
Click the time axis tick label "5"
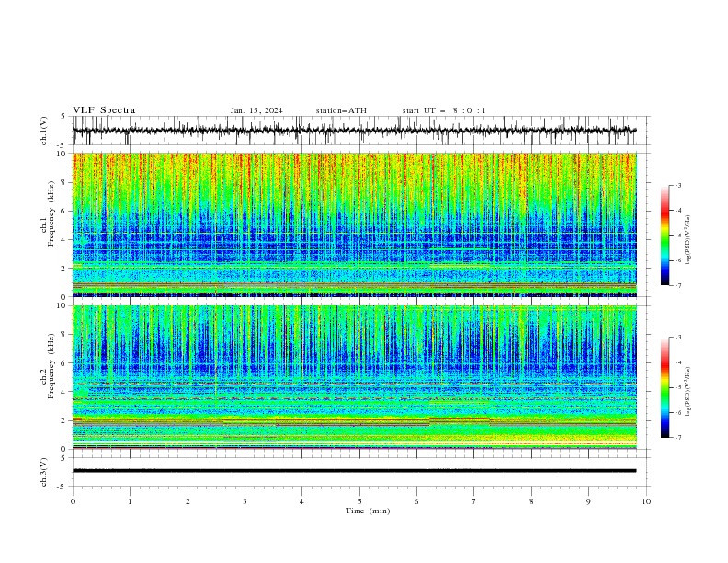[359, 501]
